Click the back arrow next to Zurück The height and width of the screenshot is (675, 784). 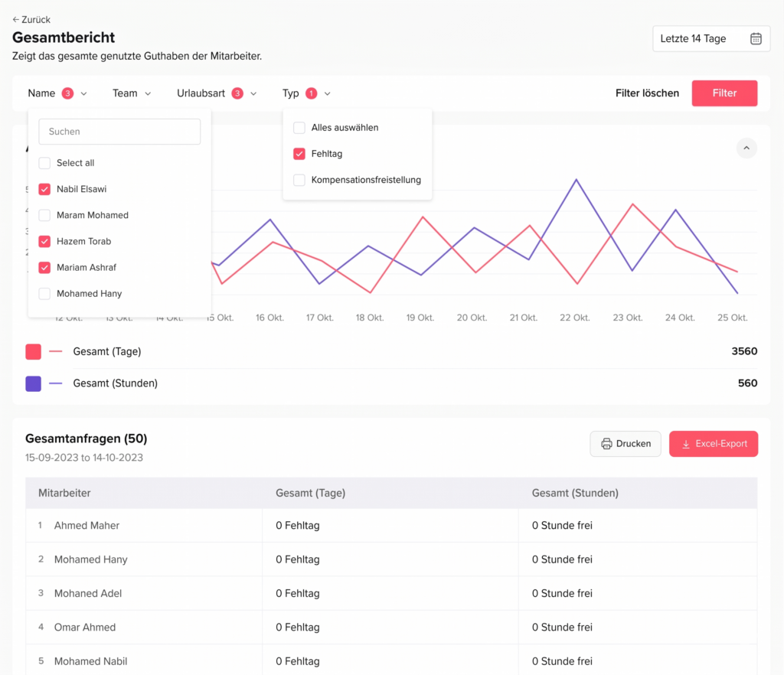pyautogui.click(x=16, y=20)
